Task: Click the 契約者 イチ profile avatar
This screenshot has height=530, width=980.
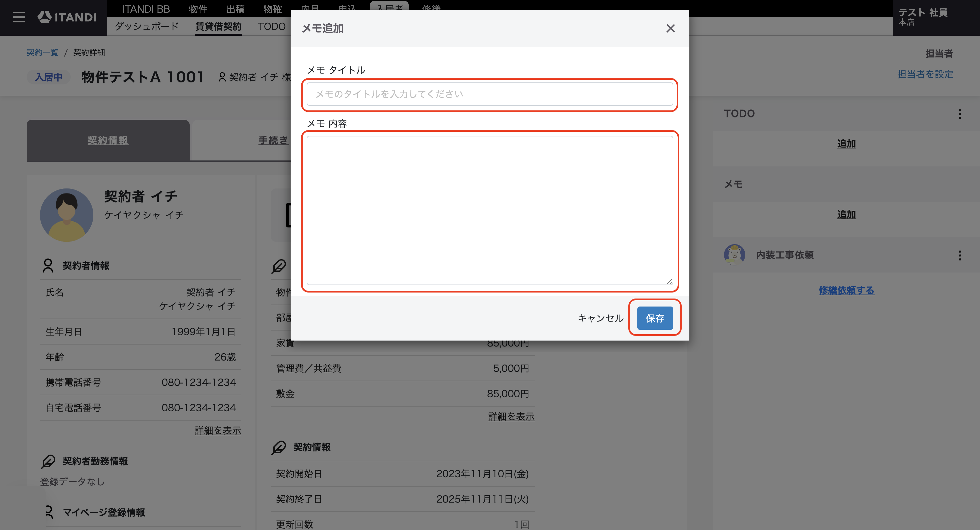Action: [x=67, y=215]
